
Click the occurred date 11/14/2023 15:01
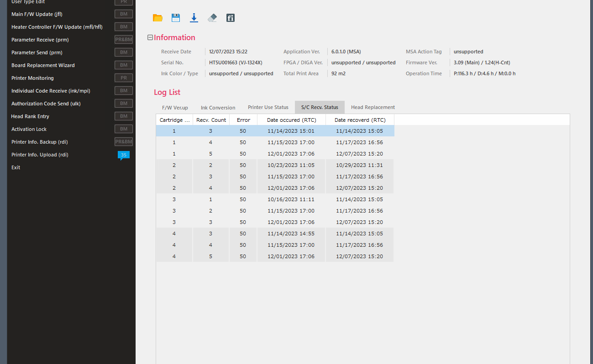pos(291,131)
